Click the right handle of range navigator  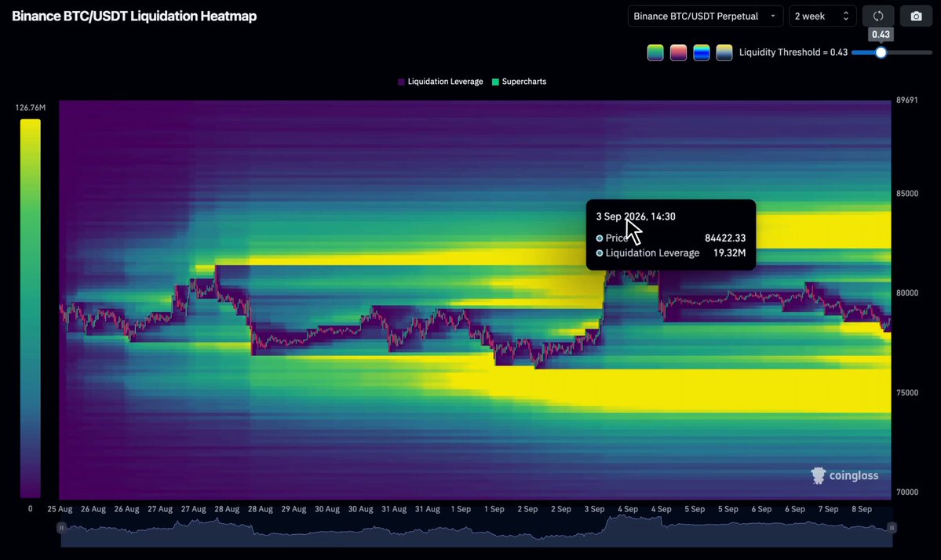click(x=892, y=528)
